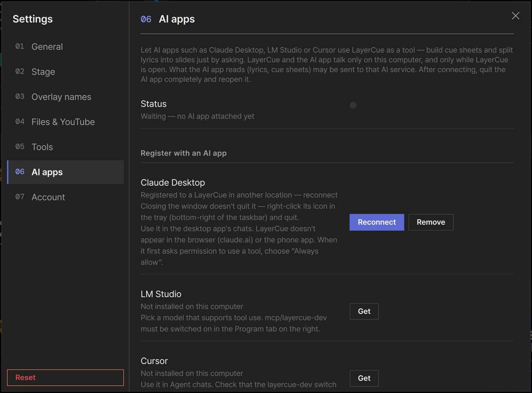Open the Account settings section
Screen dimensions: 532x393
[65, 197]
